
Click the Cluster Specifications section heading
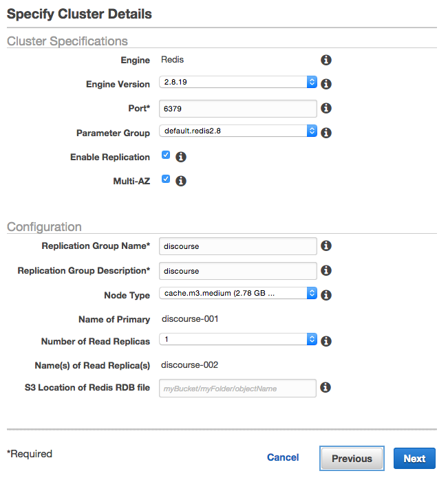[x=67, y=41]
